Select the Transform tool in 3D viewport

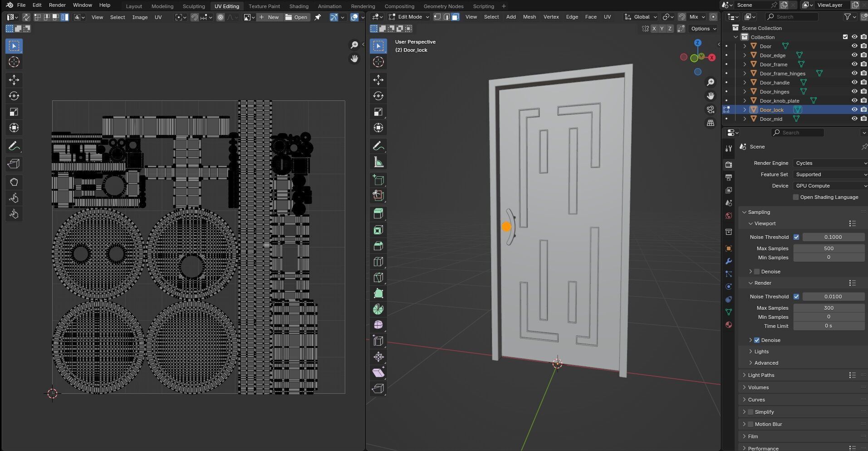click(x=378, y=128)
